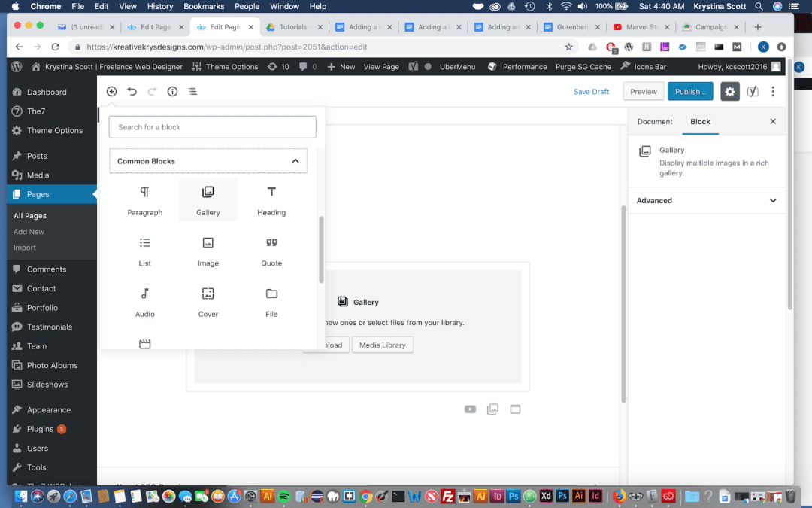Open Spotlight search in menu bar
812x508 pixels.
(759, 6)
